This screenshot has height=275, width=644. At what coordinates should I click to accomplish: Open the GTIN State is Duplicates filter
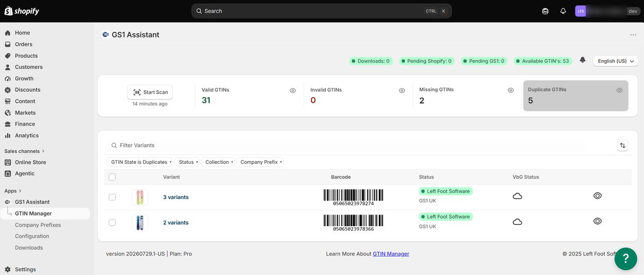[141, 162]
